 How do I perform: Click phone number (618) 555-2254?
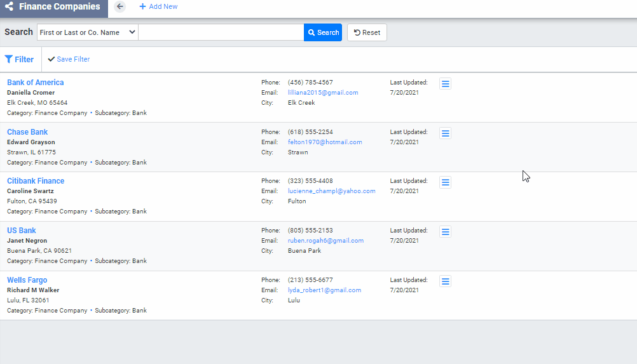tap(310, 132)
